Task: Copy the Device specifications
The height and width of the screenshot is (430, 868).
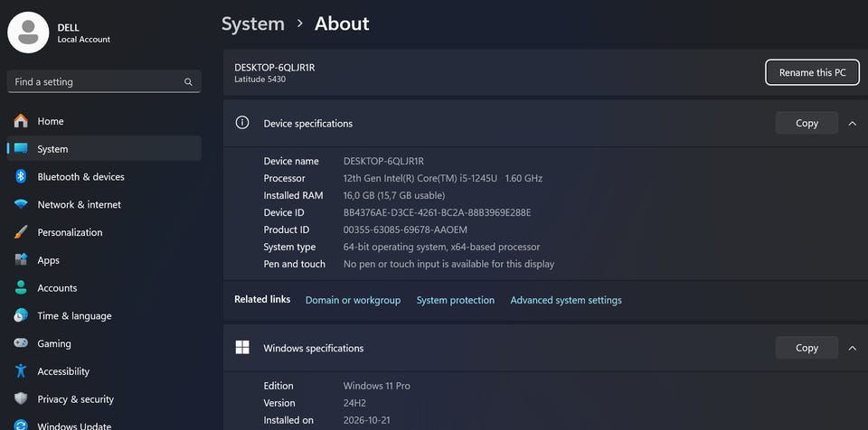Action: (807, 124)
